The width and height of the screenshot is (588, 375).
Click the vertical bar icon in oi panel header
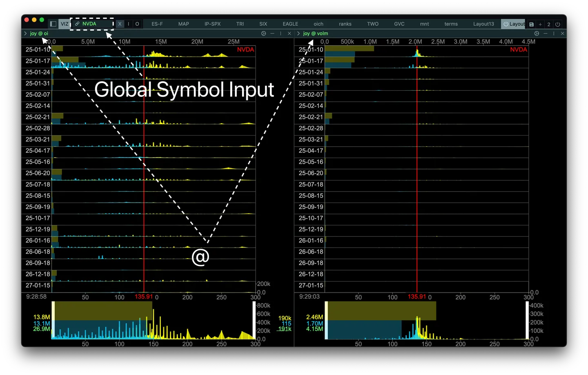tap(281, 33)
